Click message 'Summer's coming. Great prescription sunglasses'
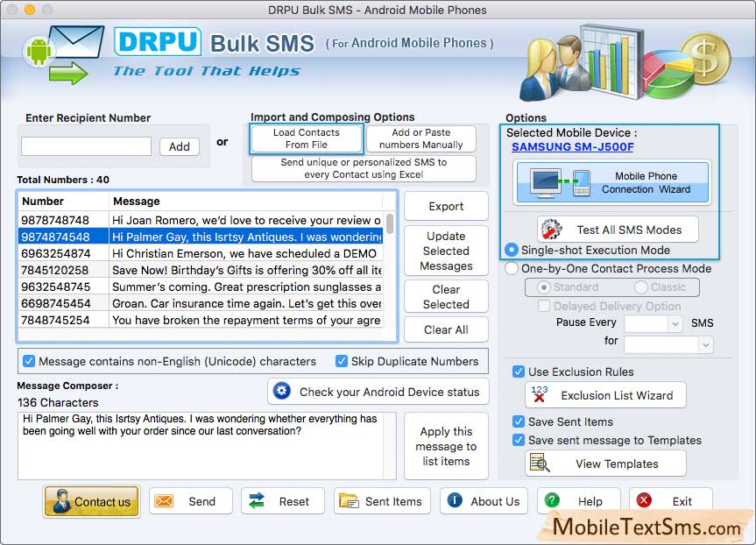The image size is (756, 545). [x=246, y=287]
